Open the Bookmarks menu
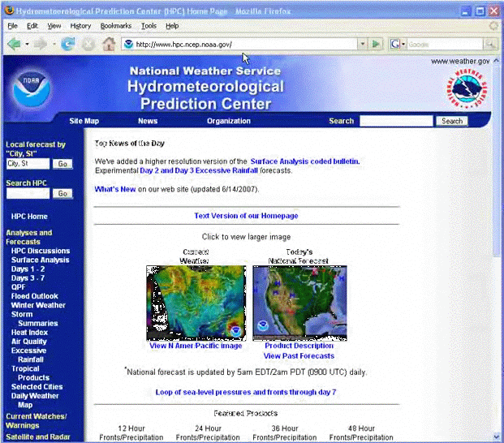 (116, 26)
